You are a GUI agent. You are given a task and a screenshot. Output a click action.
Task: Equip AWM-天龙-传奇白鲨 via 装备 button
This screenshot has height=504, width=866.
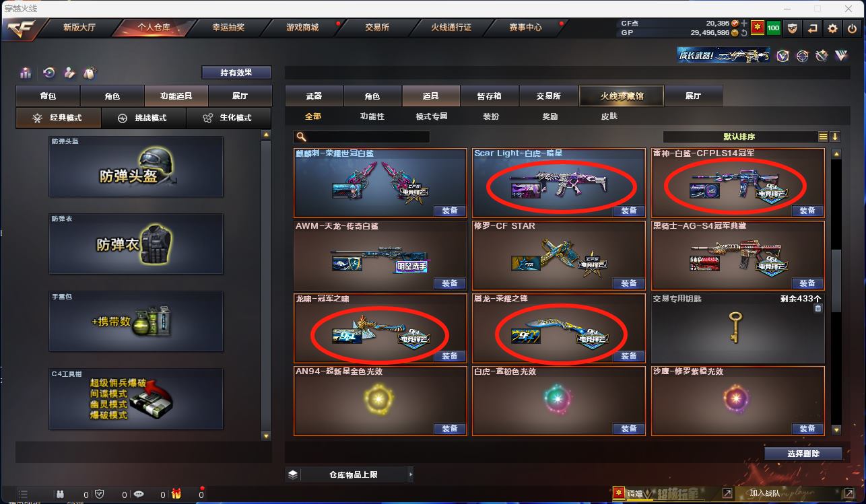450,283
